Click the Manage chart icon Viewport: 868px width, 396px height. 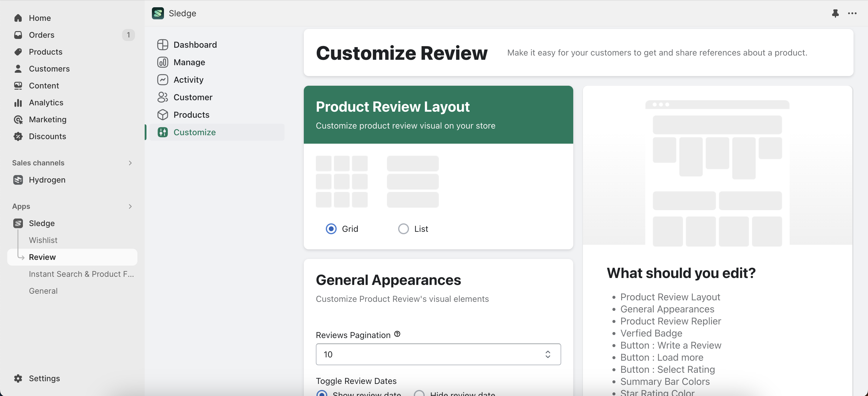tap(162, 62)
